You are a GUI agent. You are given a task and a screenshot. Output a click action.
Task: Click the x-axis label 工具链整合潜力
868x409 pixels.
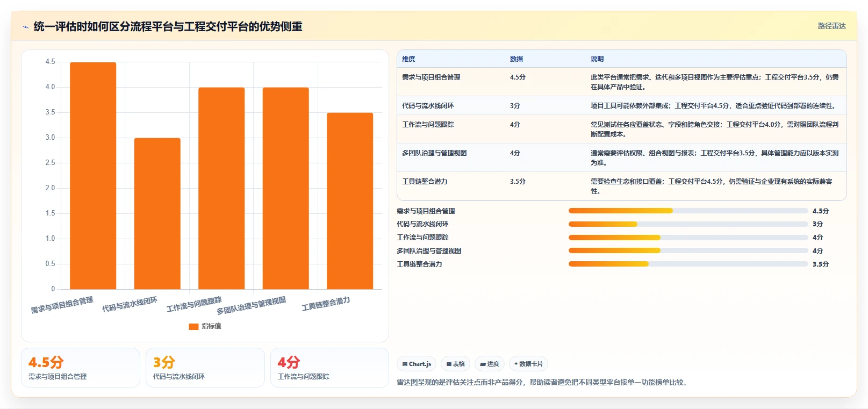click(326, 304)
